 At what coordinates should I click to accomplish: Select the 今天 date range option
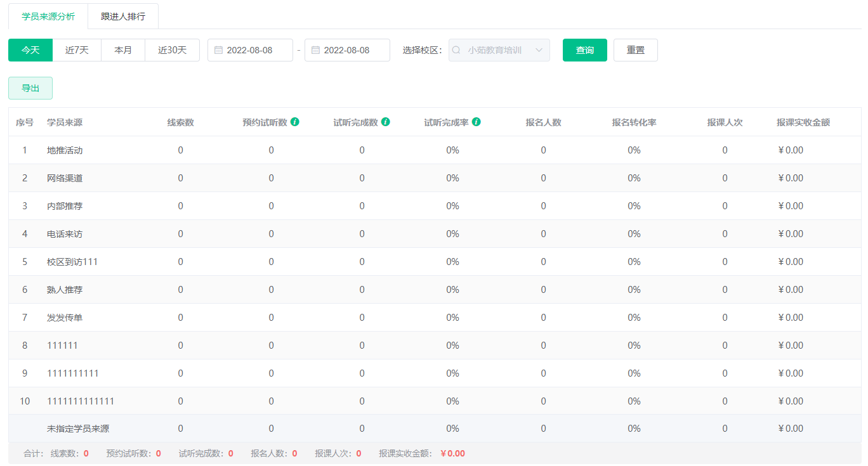[x=30, y=50]
